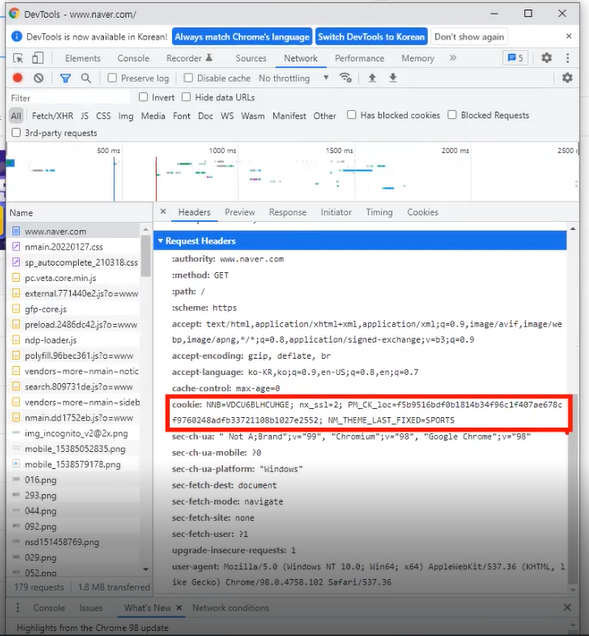Check 3rd-party requests checkbox

(x=16, y=133)
